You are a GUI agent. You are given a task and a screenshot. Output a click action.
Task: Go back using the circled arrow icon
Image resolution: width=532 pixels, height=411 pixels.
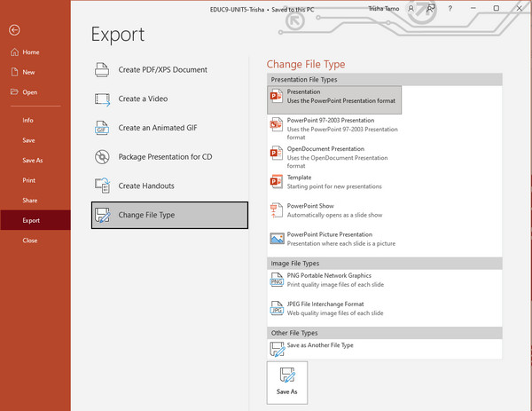14,30
